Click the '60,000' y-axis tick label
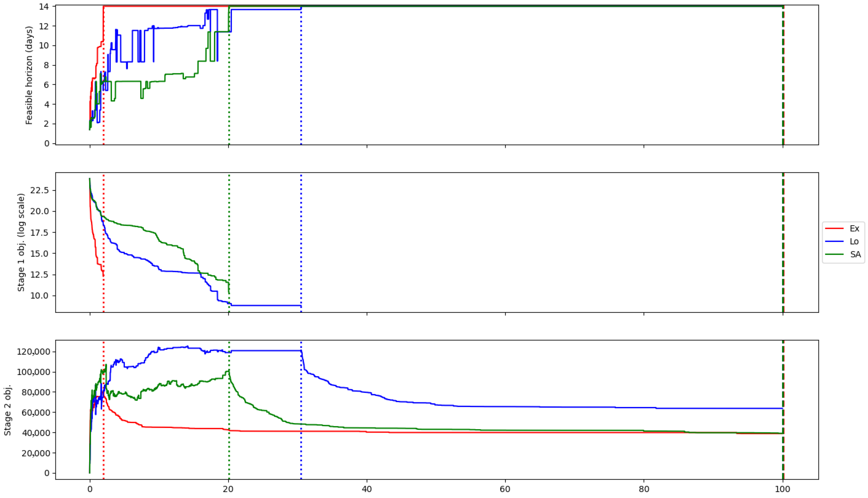Viewport: 868px width, 498px height. pyautogui.click(x=36, y=413)
